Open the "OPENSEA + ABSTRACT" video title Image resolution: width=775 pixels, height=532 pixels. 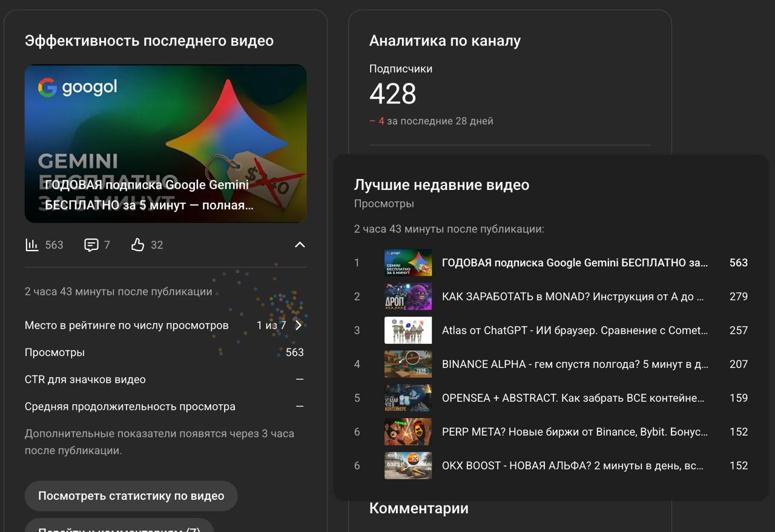coord(573,398)
